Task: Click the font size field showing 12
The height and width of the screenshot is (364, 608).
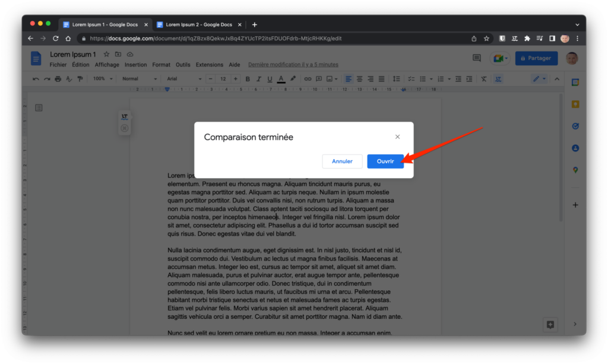Action: tap(223, 79)
